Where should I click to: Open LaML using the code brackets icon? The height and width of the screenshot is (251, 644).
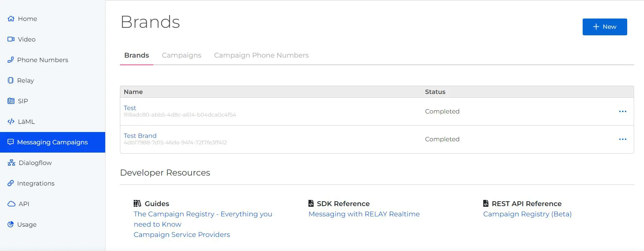click(x=11, y=122)
